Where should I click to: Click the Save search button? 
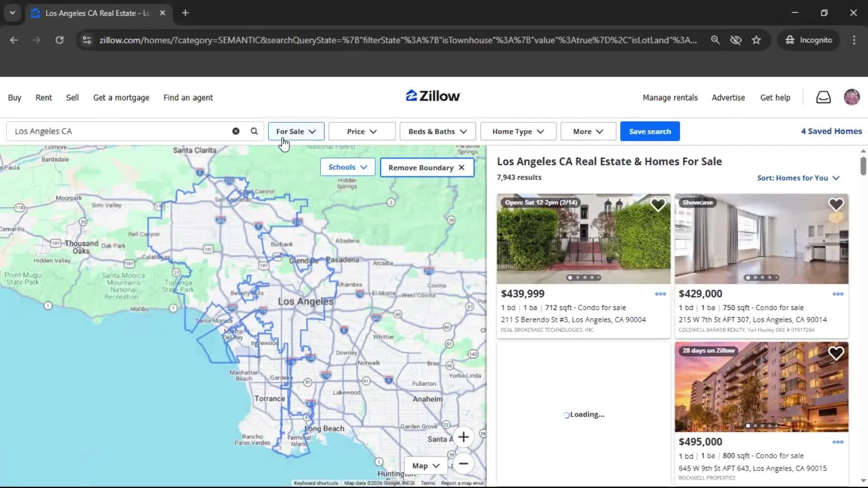[x=650, y=131]
